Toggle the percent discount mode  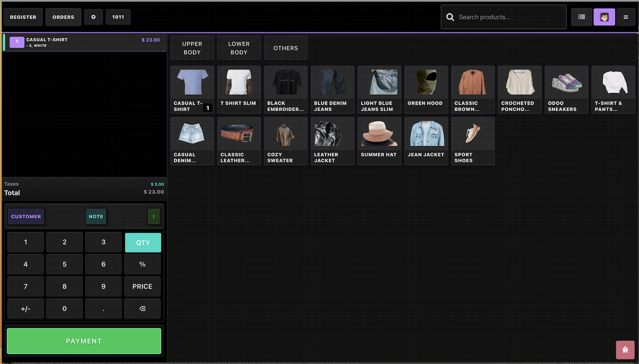(142, 265)
